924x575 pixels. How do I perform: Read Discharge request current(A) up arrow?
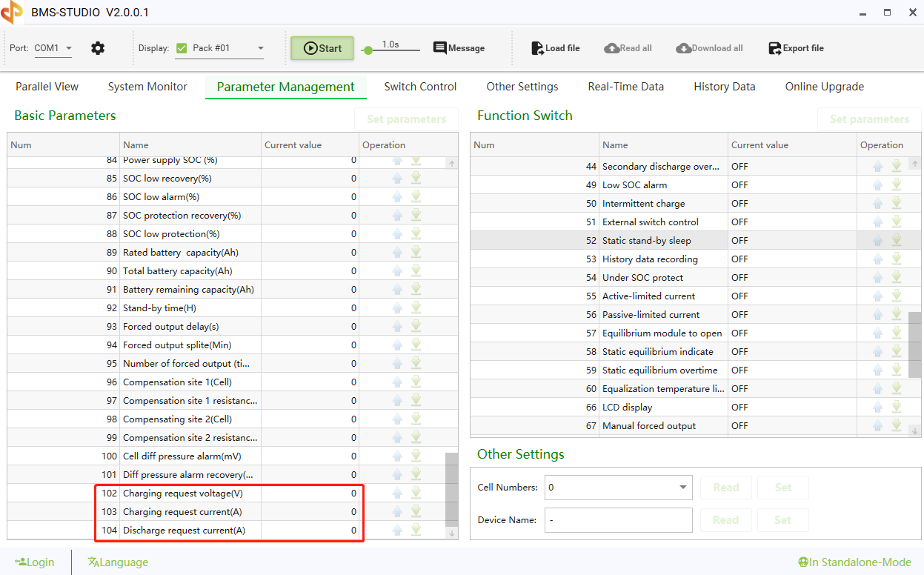tap(397, 531)
